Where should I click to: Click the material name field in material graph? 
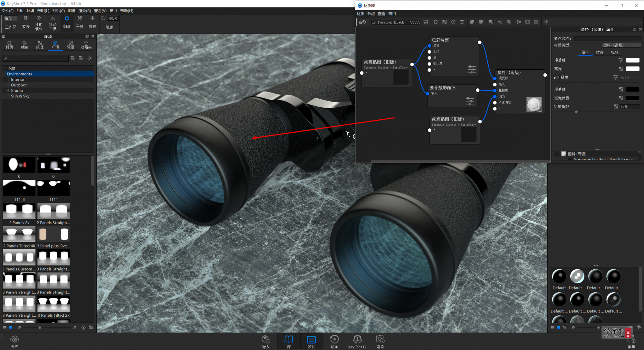tap(396, 22)
